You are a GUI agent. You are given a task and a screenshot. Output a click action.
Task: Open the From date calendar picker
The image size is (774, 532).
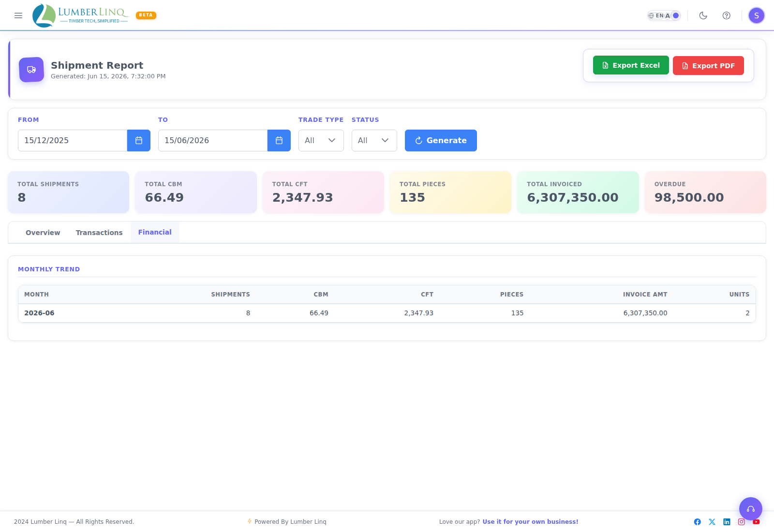pyautogui.click(x=139, y=140)
